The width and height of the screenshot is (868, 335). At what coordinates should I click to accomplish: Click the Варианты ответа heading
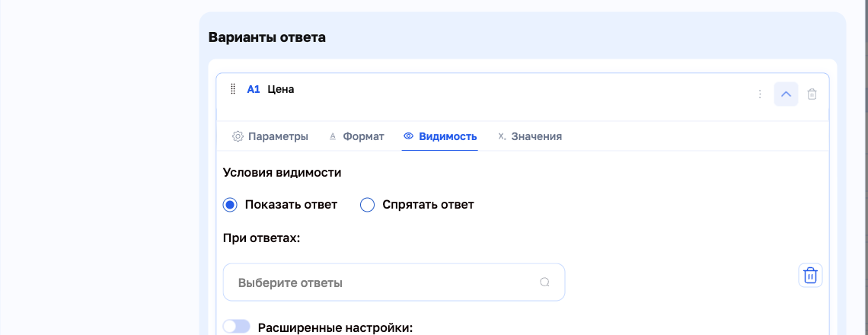(x=266, y=37)
